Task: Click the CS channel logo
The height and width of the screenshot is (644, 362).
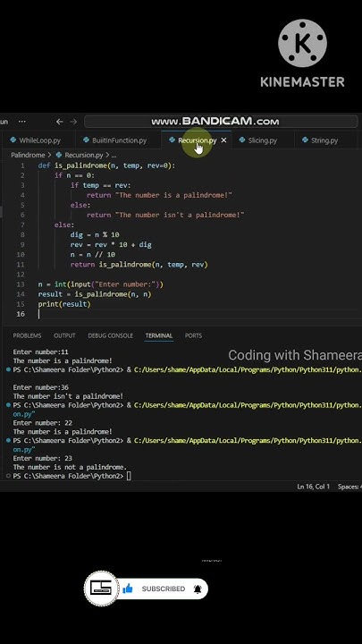Action: coord(101,589)
